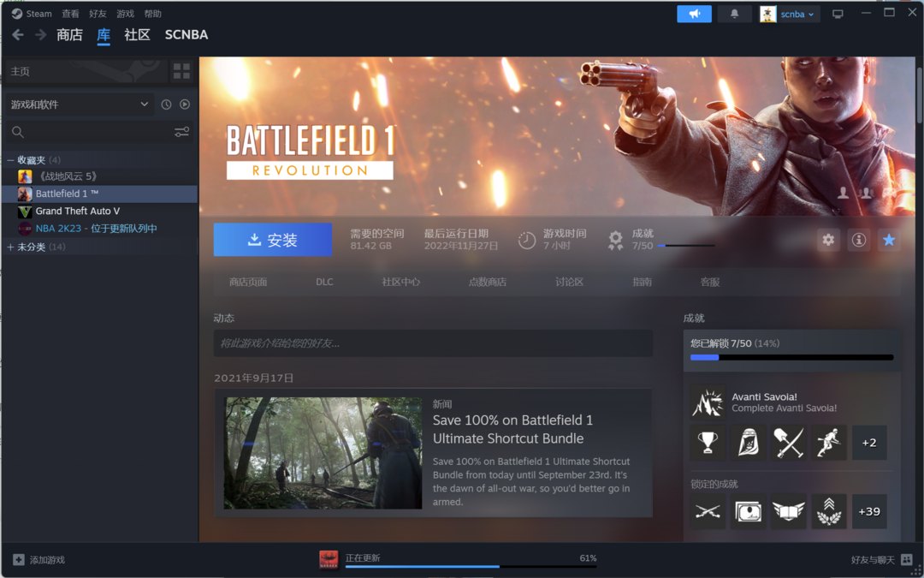Open the crossed shovel achievement icon

point(789,443)
